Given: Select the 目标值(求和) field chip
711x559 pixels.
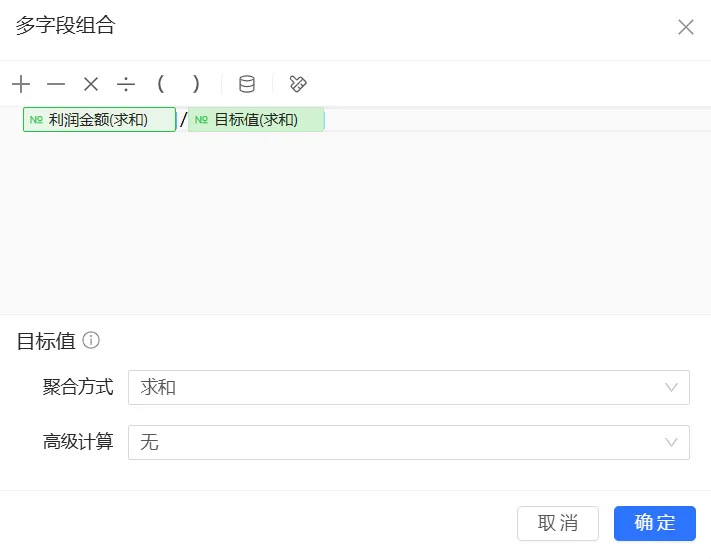Looking at the screenshot, I should [256, 120].
